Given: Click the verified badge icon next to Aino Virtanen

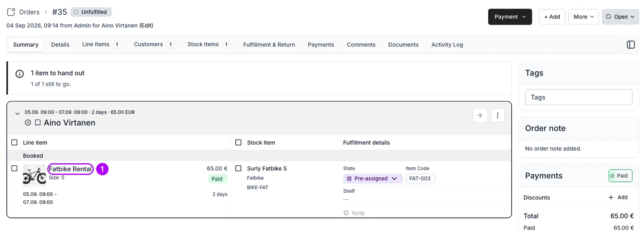Looking at the screenshot, I should pos(28,123).
